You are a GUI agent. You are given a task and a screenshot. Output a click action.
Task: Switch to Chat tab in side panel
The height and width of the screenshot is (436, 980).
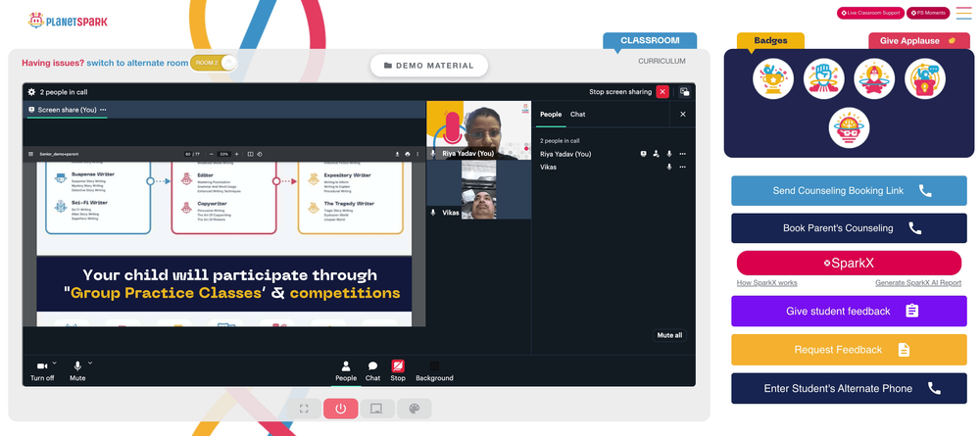click(577, 115)
